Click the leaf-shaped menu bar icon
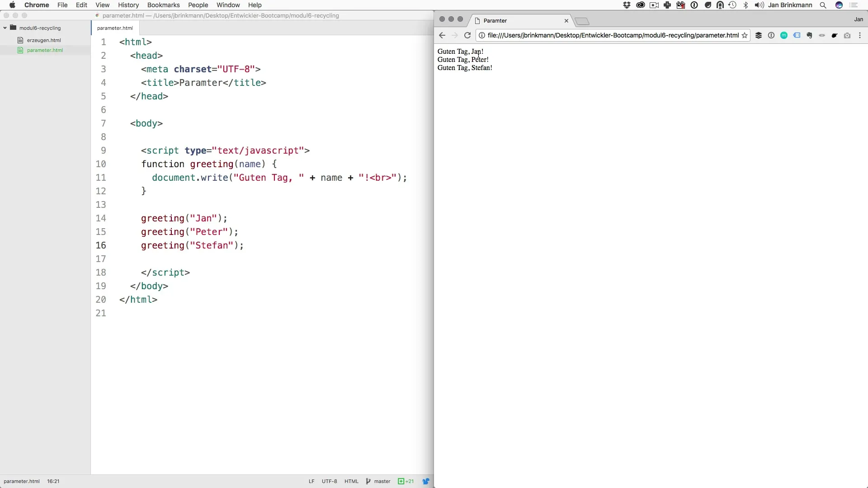The image size is (868, 488). [x=708, y=5]
